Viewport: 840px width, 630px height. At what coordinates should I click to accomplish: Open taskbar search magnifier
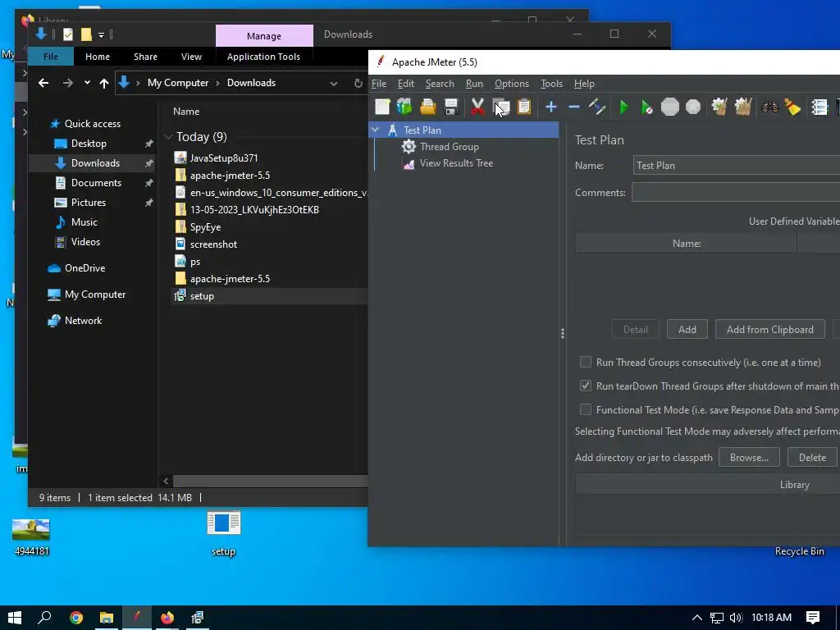tap(45, 618)
